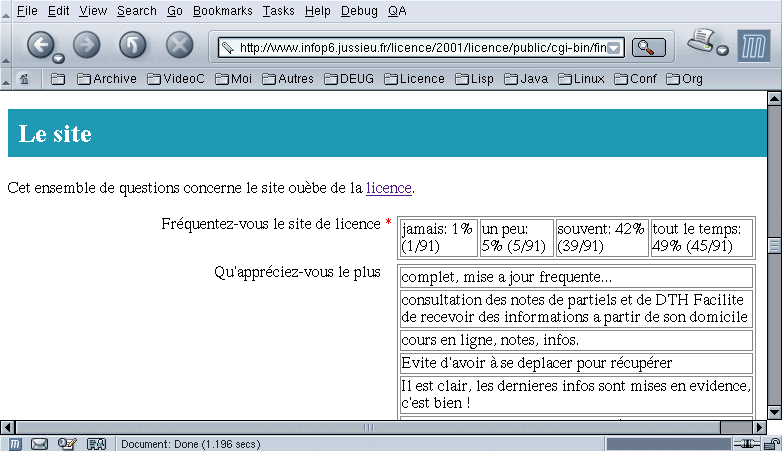Open the Java bookmark folder

pyautogui.click(x=526, y=79)
